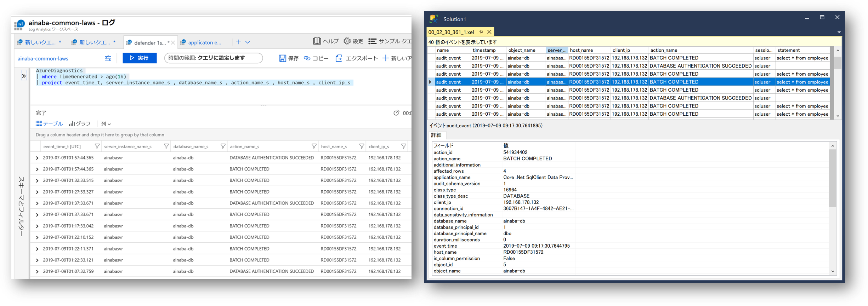Close the 'defender 1s...' query tab

(173, 43)
